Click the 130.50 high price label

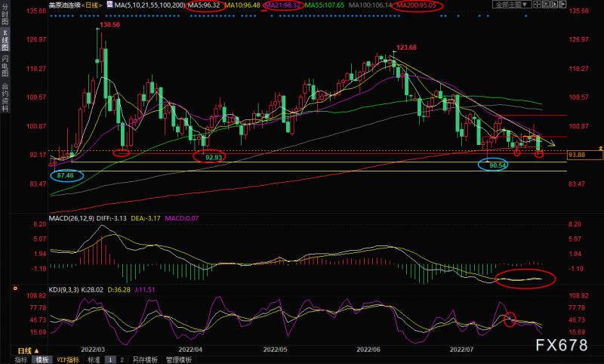109,25
